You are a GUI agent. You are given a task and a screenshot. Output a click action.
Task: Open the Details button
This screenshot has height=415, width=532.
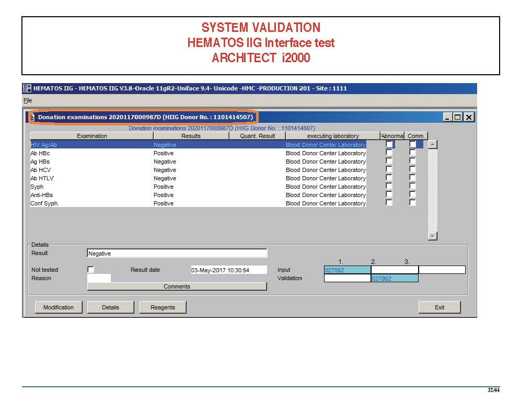110,307
